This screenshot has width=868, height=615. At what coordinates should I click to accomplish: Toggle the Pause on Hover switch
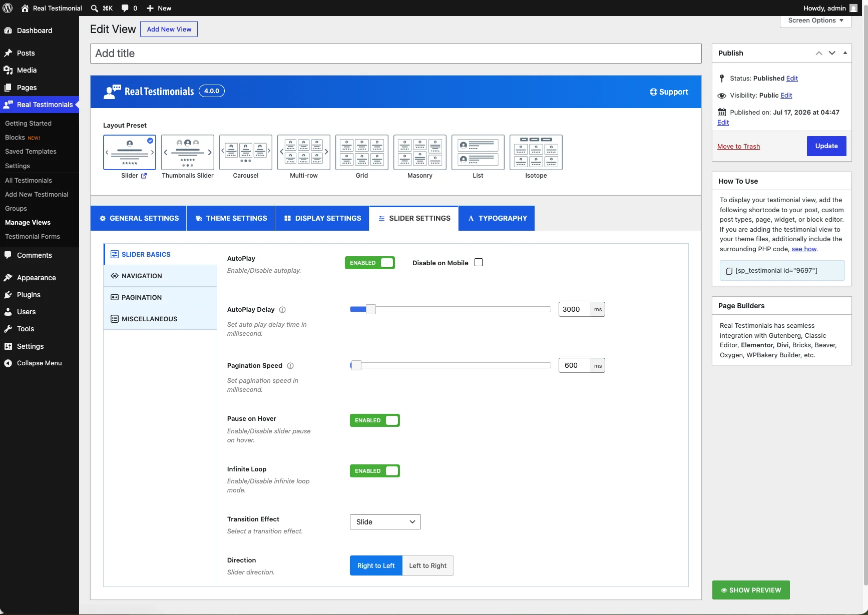(375, 420)
